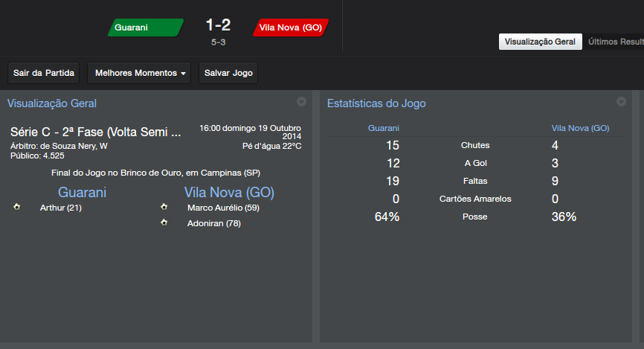
Task: Open the Últimos Resultados tab
Action: pos(616,42)
